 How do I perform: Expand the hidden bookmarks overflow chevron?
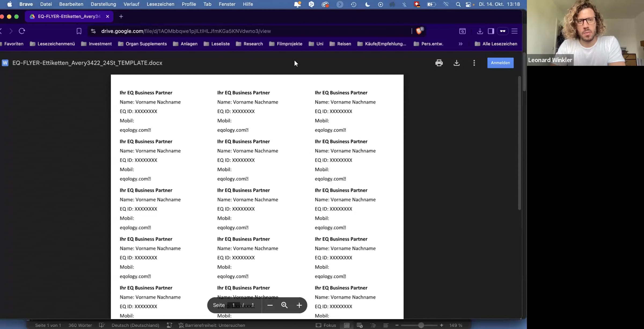point(460,44)
